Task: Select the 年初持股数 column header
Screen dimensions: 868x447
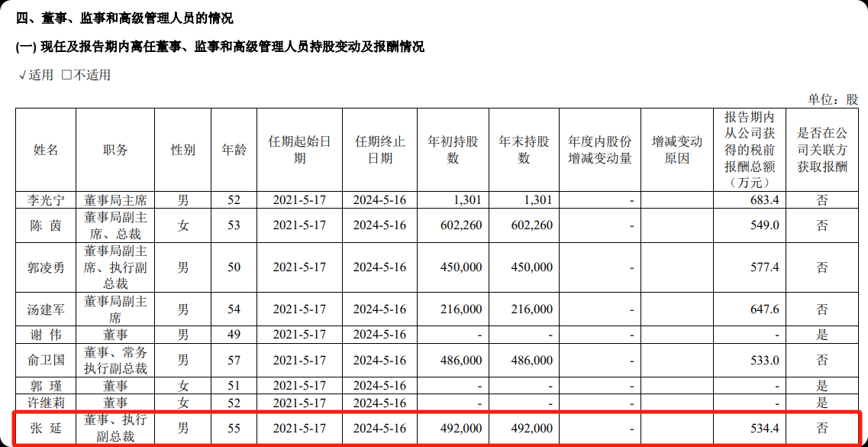Action: (x=453, y=150)
